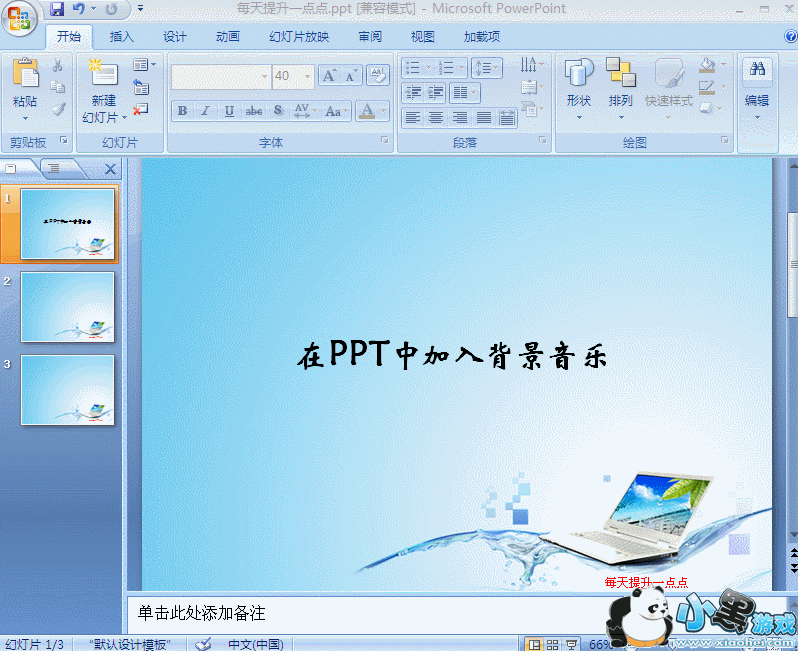Select slide 3 thumbnail

point(68,390)
